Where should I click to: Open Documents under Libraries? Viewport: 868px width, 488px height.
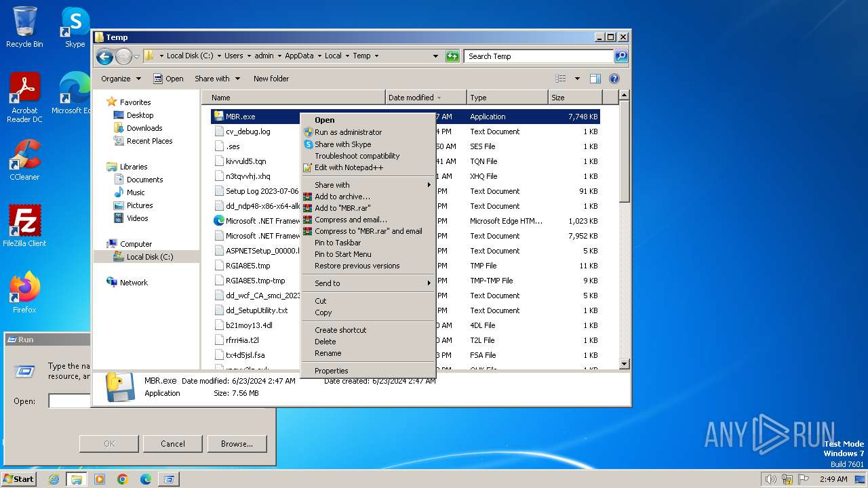[144, 180]
